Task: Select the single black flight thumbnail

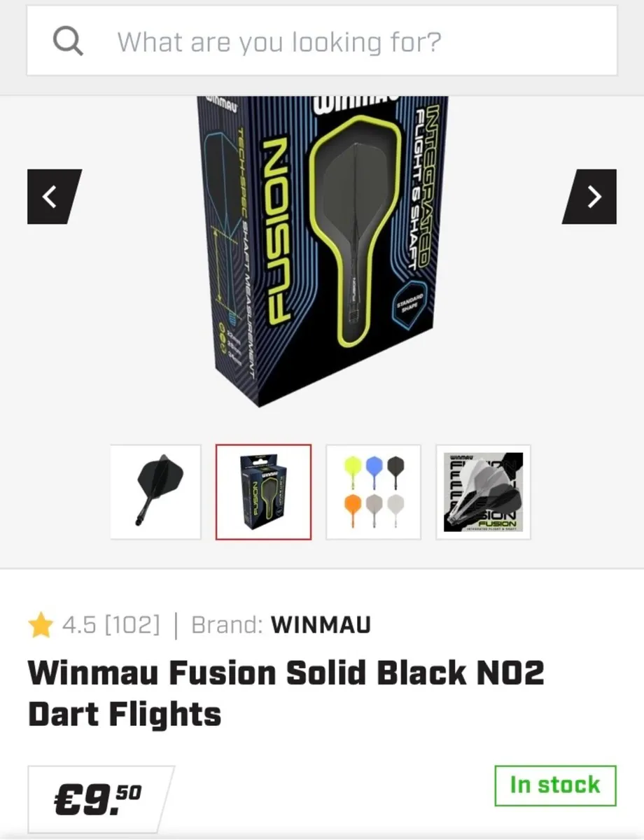Action: [x=155, y=492]
